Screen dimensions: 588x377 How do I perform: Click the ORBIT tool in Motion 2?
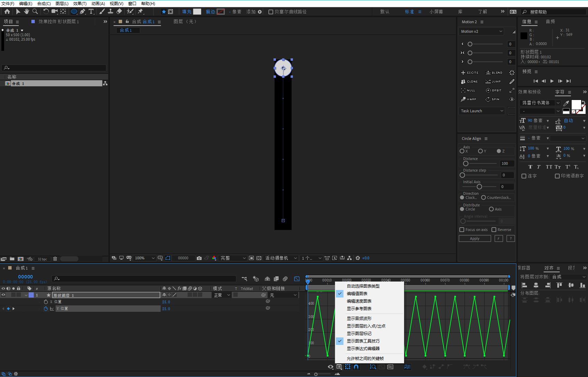[494, 90]
